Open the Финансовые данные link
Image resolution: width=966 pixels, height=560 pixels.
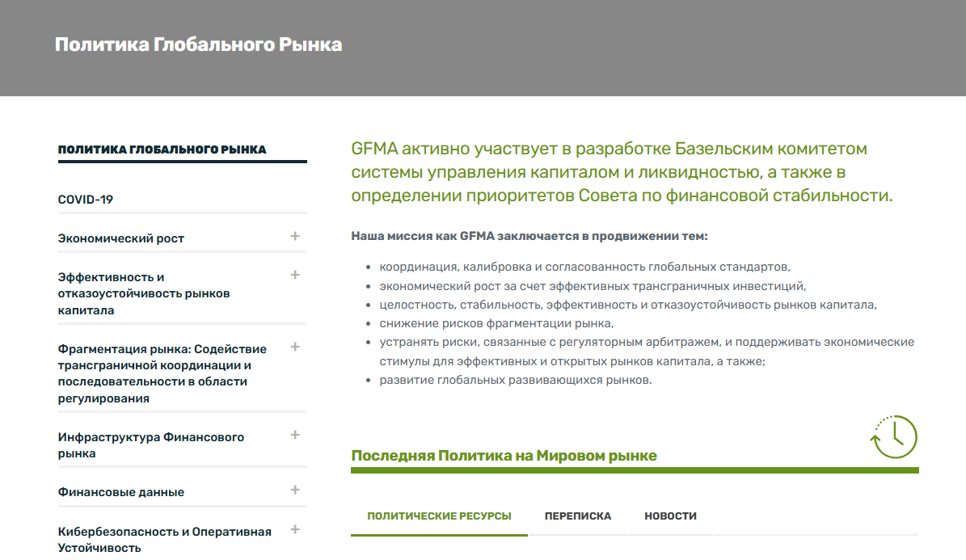click(120, 492)
